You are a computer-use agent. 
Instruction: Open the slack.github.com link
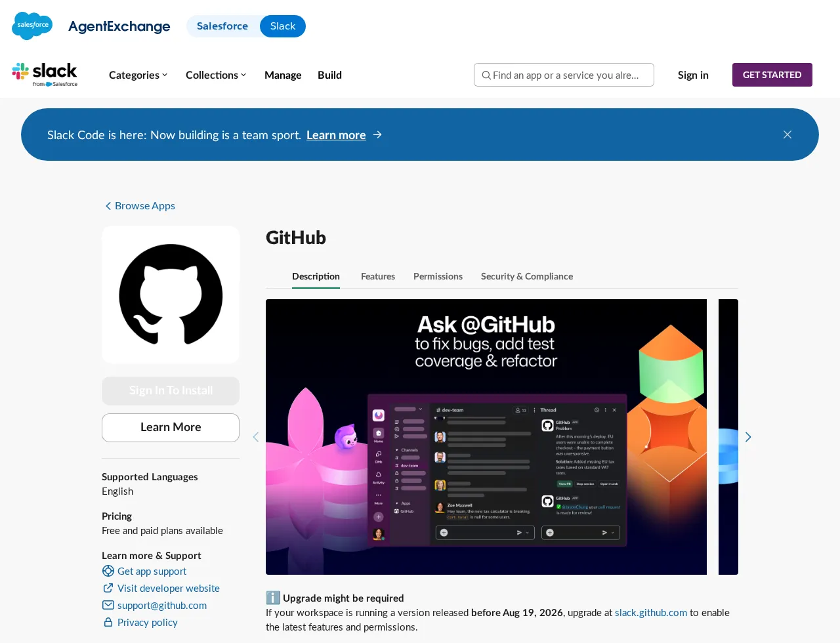tap(651, 612)
